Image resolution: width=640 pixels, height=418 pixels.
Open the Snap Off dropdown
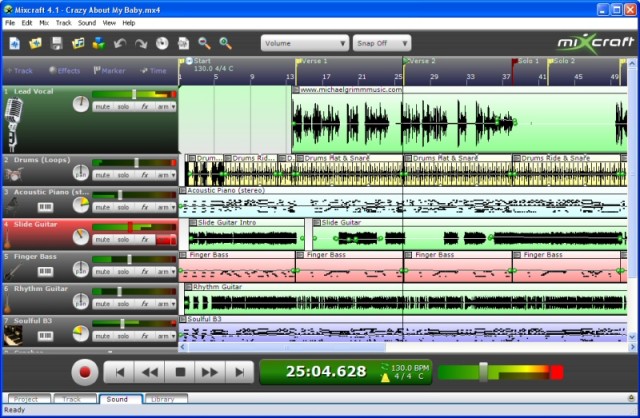(382, 43)
